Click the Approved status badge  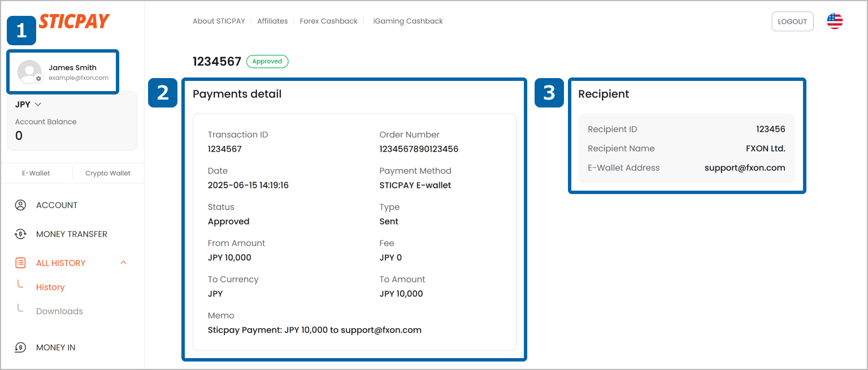(x=267, y=62)
